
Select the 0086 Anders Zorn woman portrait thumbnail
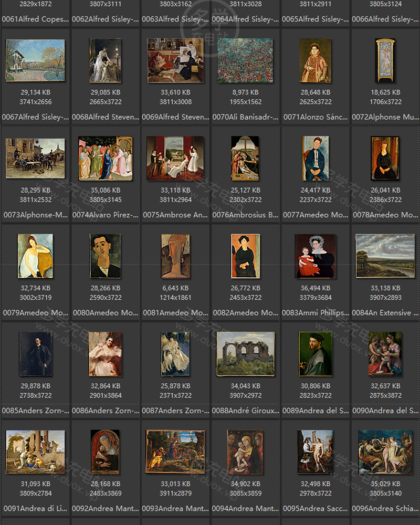pyautogui.click(x=105, y=354)
